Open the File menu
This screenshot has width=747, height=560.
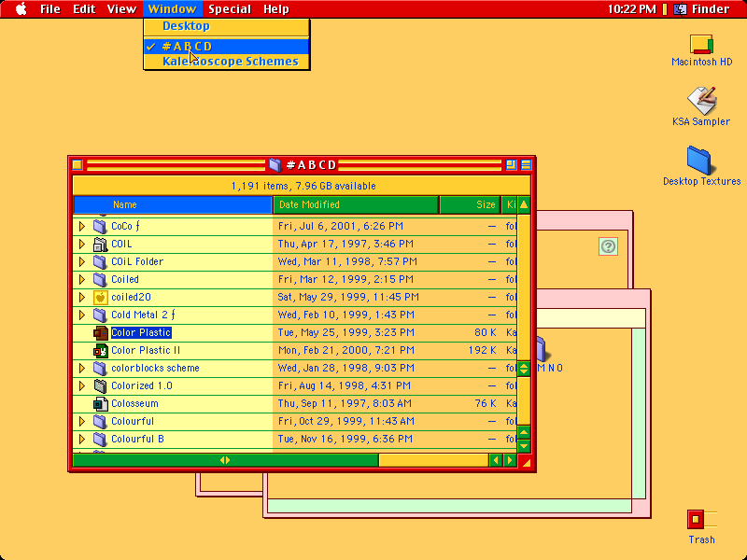(x=50, y=8)
